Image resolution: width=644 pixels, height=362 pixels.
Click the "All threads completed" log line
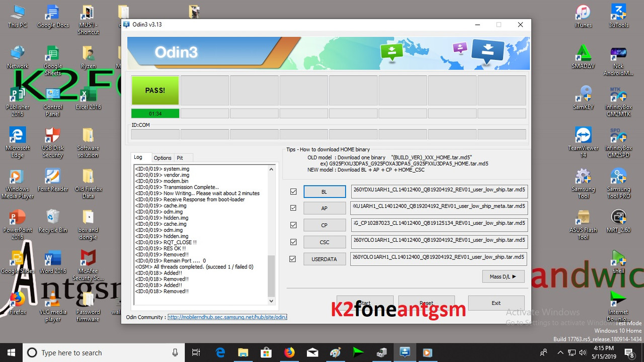[194, 267]
